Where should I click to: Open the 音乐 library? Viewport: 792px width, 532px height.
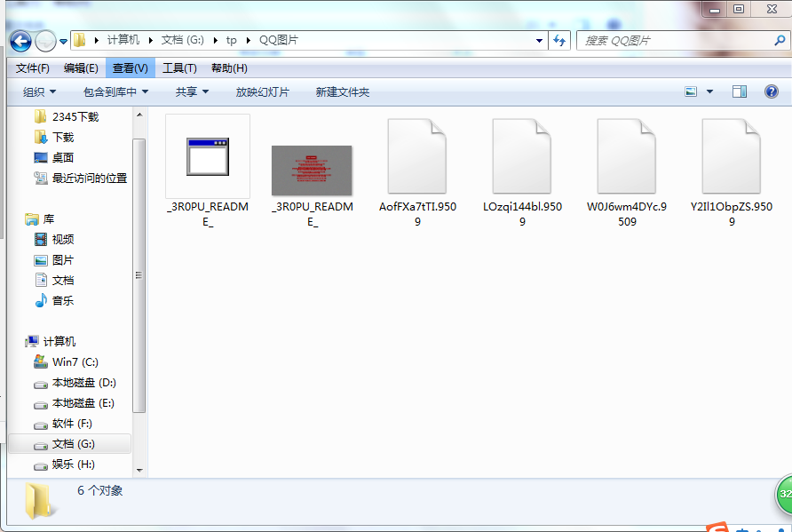(x=54, y=300)
